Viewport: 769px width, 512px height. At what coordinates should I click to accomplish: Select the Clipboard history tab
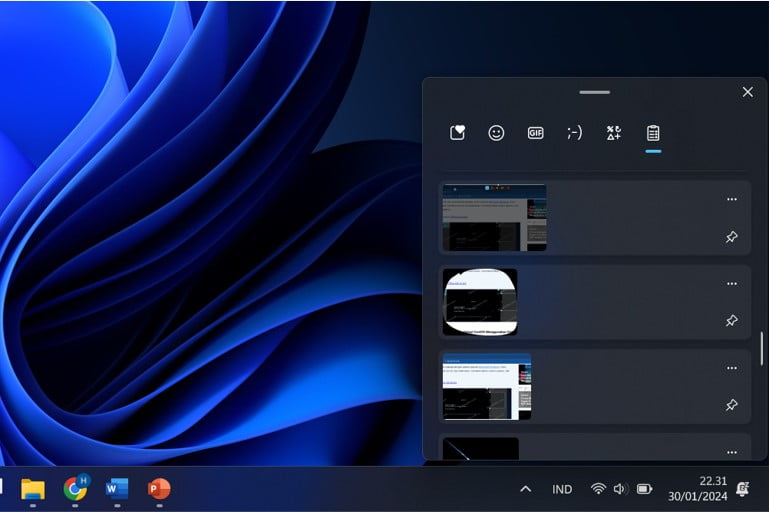pos(653,133)
